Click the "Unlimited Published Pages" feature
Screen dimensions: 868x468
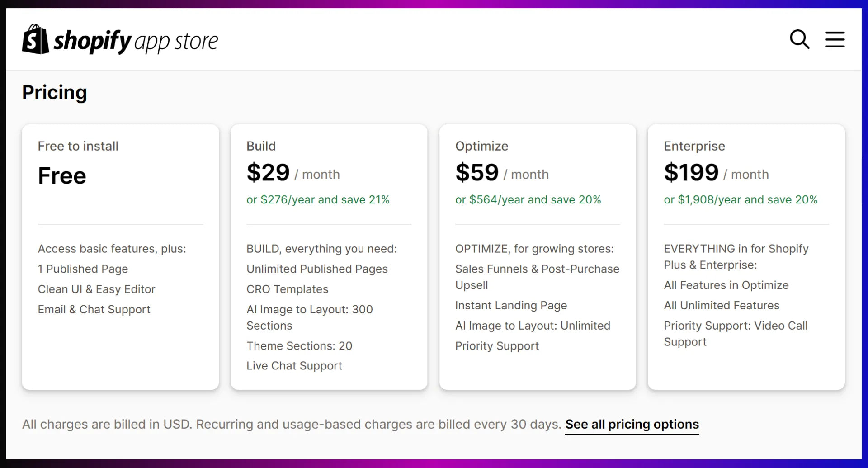(317, 269)
